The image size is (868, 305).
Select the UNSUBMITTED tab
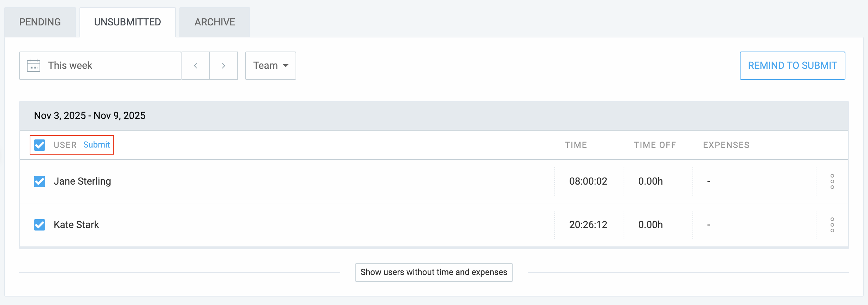tap(127, 22)
